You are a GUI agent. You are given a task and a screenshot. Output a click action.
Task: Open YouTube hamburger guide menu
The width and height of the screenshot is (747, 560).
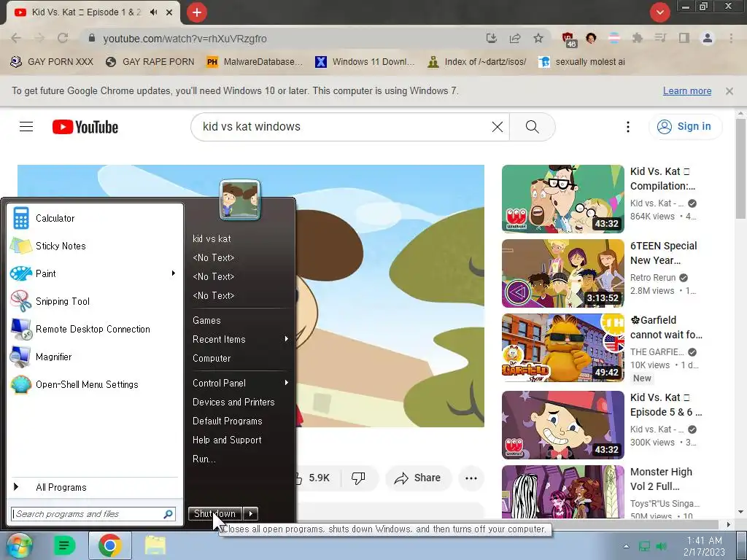point(26,127)
